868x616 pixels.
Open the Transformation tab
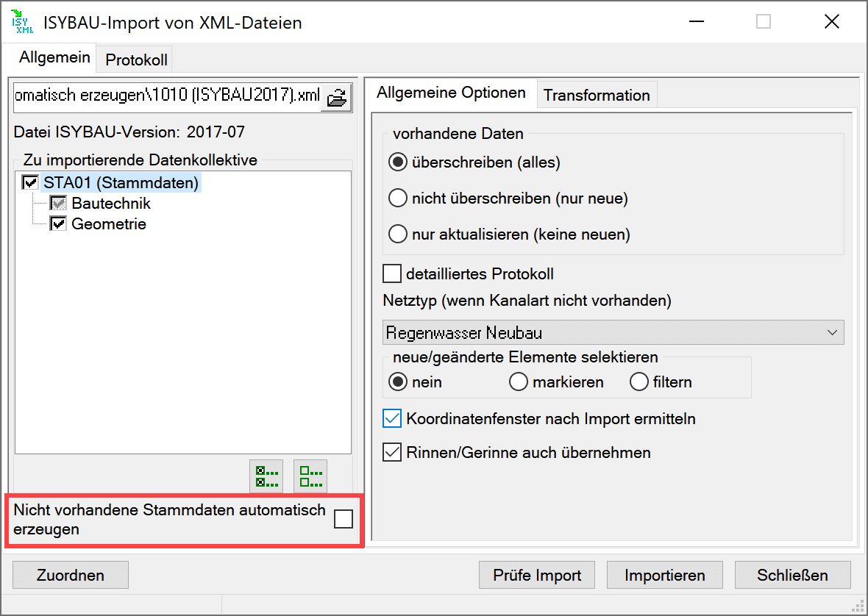pos(596,95)
